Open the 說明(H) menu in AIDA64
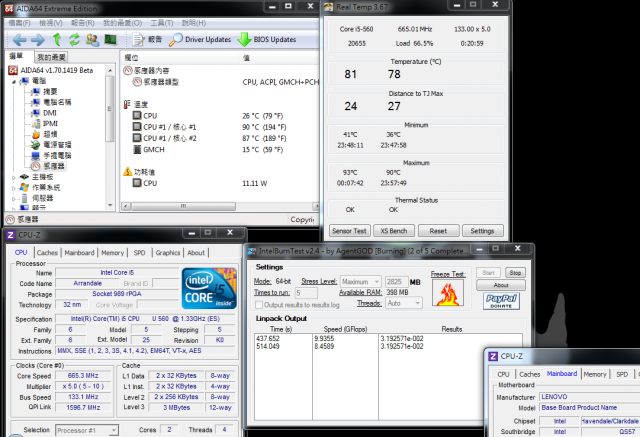640x437 pixels. tap(193, 23)
